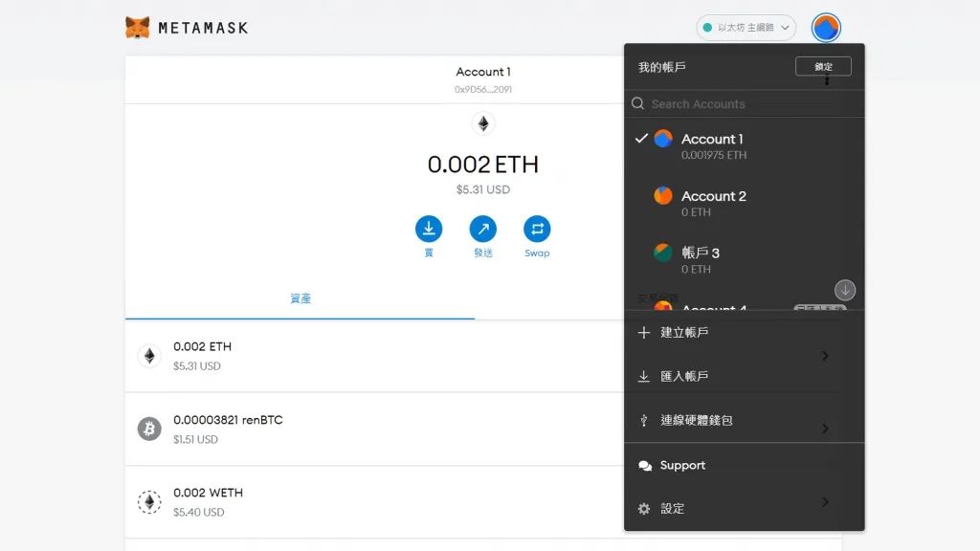
Task: Click the account avatar icon at top right
Action: click(826, 28)
